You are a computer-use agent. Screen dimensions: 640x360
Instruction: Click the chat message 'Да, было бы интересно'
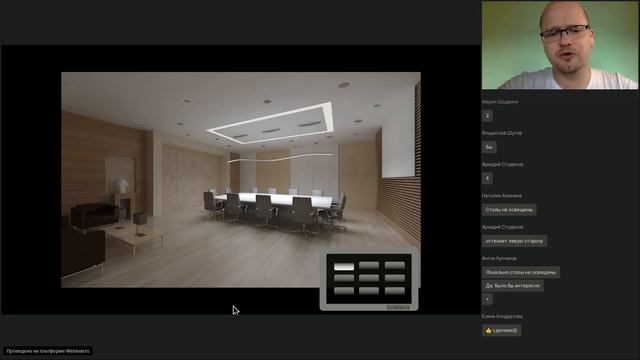click(x=513, y=286)
